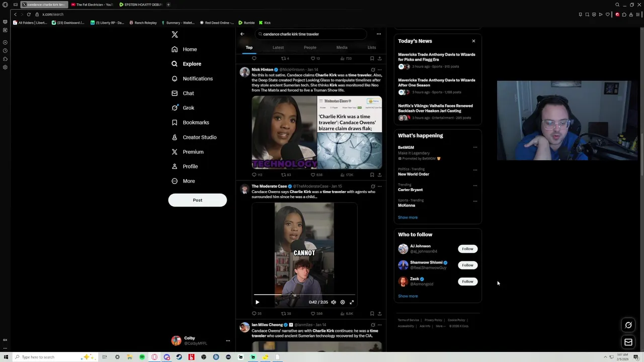This screenshot has height=362, width=644.
Task: Open the Rumble bookmark
Action: [247, 23]
